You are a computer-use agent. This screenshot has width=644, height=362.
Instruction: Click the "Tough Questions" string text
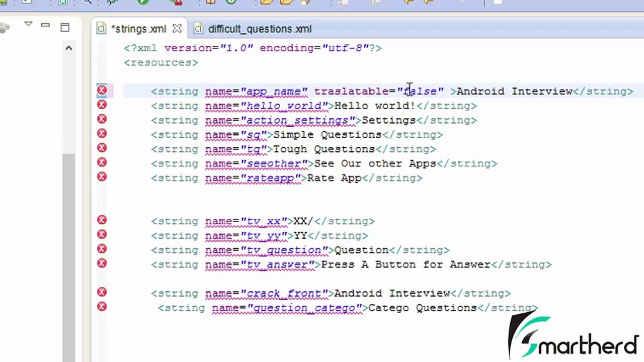pos(324,149)
